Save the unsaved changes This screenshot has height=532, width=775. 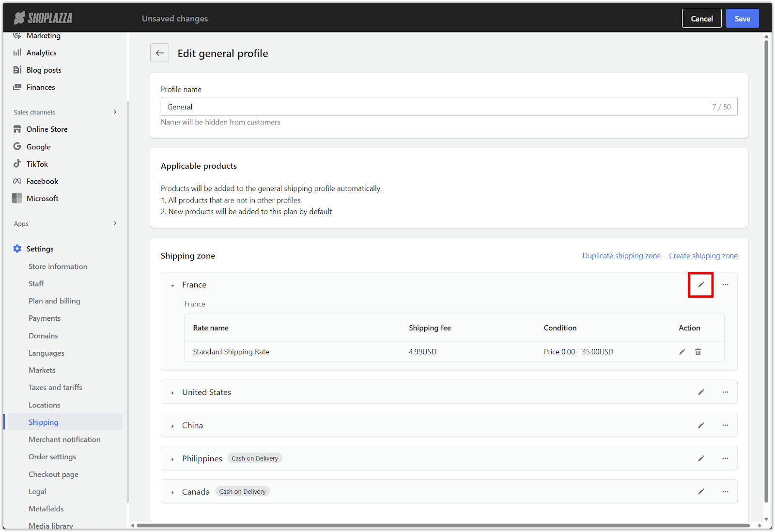coord(742,18)
